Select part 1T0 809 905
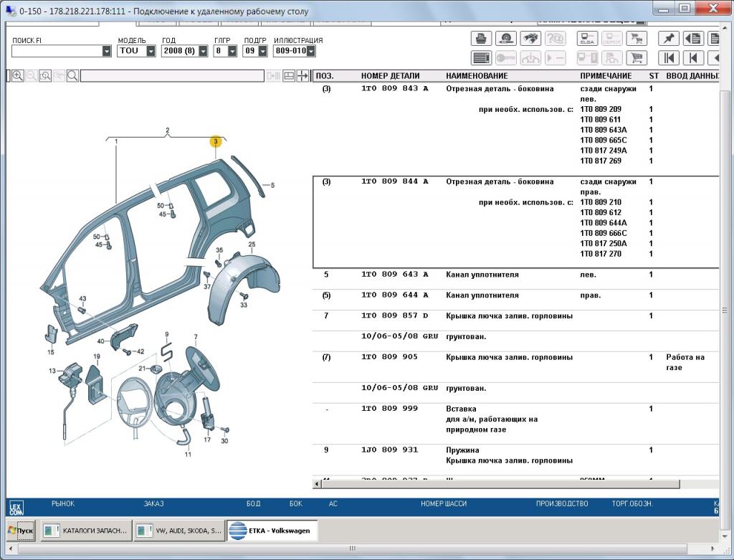The image size is (734, 560). (389, 357)
